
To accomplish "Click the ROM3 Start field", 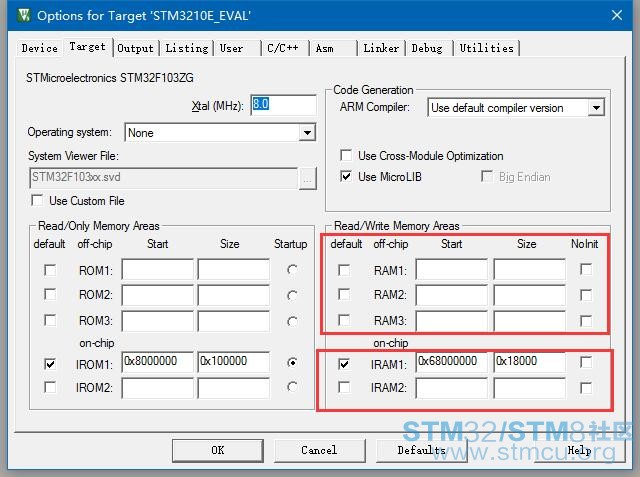I will pyautogui.click(x=158, y=320).
